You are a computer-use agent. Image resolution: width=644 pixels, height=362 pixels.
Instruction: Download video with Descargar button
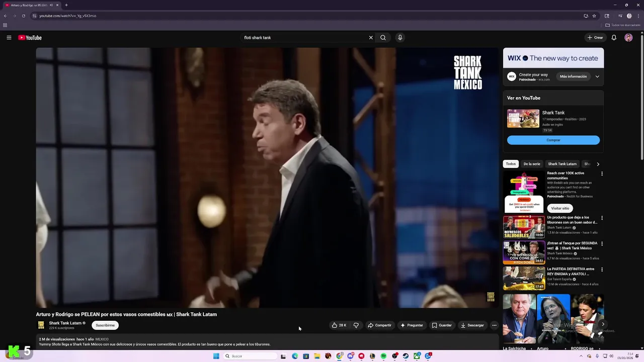coord(472,325)
